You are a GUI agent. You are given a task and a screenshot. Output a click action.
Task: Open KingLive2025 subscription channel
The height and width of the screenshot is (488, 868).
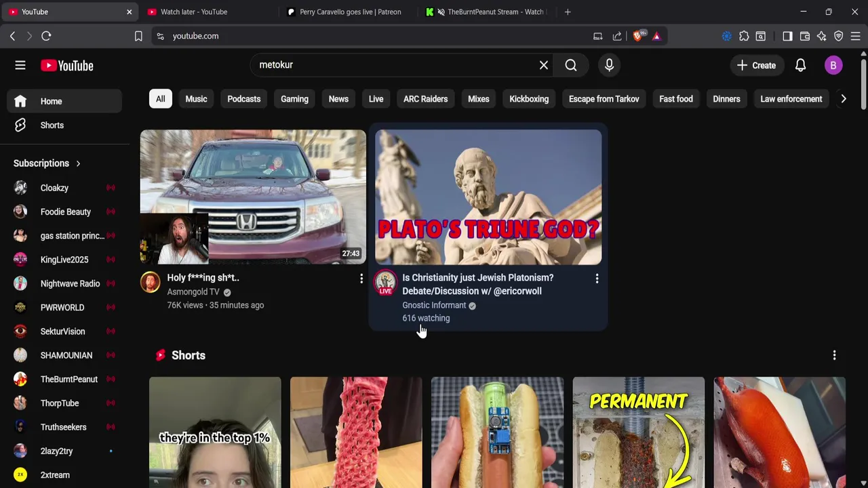(x=65, y=260)
